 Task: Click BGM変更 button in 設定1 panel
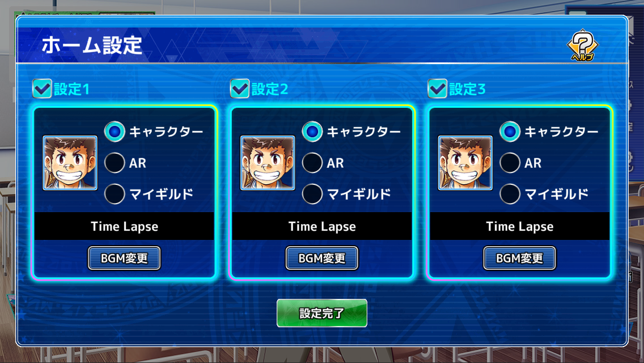pyautogui.click(x=124, y=258)
